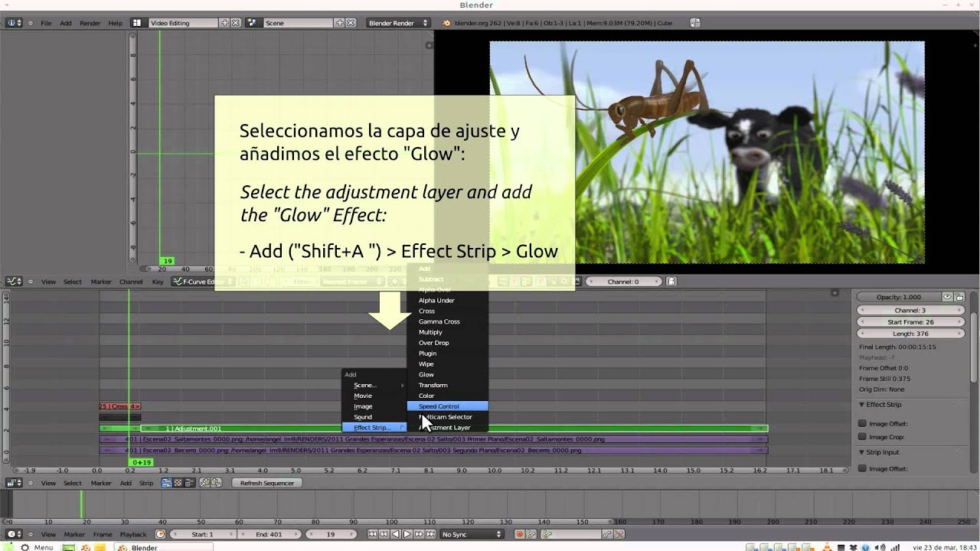Open the Playback menu in timeline
The image size is (980, 551).
(133, 534)
